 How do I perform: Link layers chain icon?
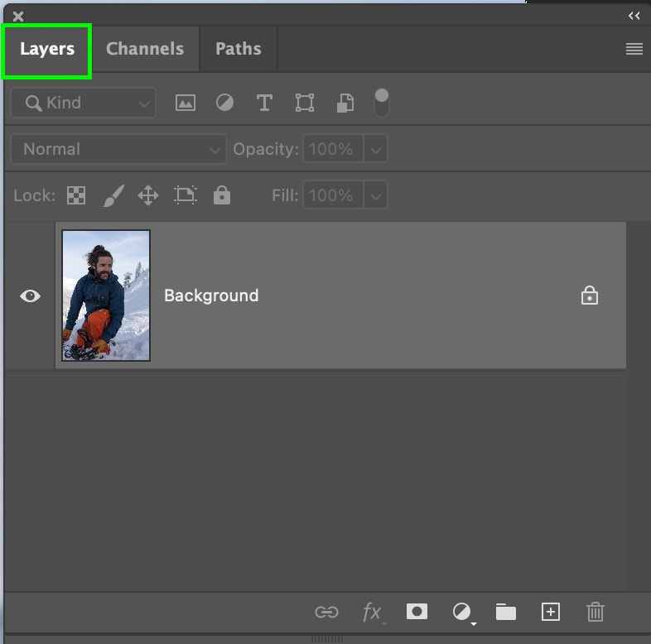coord(326,612)
